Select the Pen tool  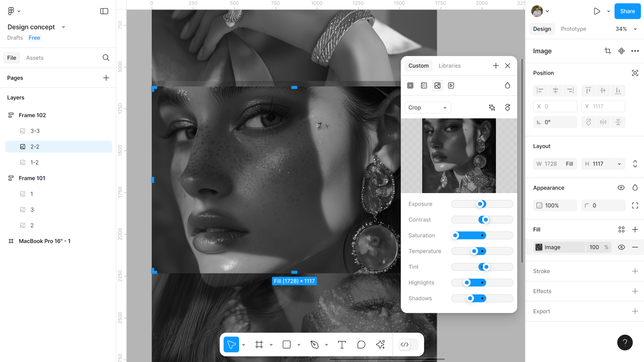point(315,345)
